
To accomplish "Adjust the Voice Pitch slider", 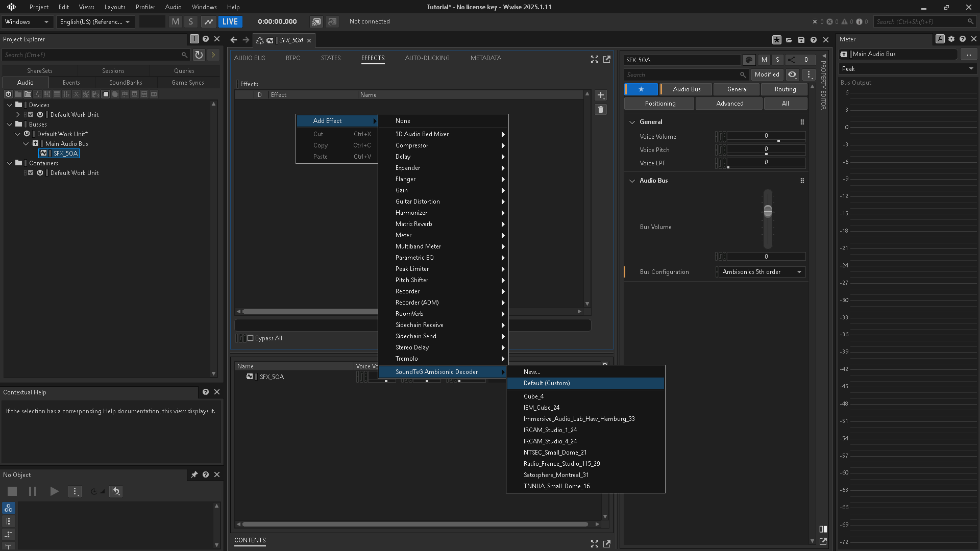I will pos(766,150).
